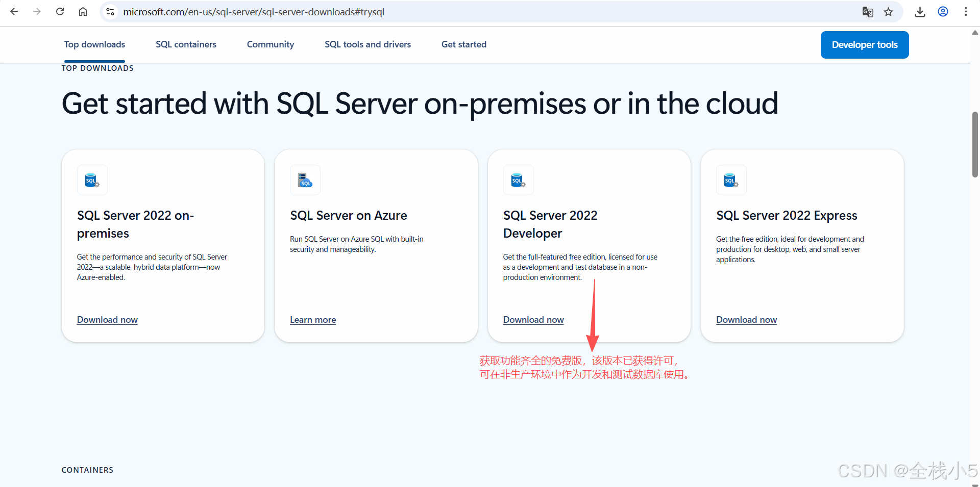This screenshot has width=980, height=487.
Task: Click the SQL Server on Azure product icon
Action: pos(305,180)
